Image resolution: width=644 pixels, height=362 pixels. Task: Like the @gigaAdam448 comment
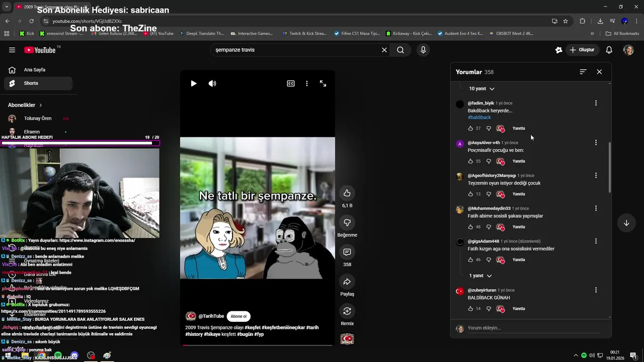pyautogui.click(x=470, y=260)
